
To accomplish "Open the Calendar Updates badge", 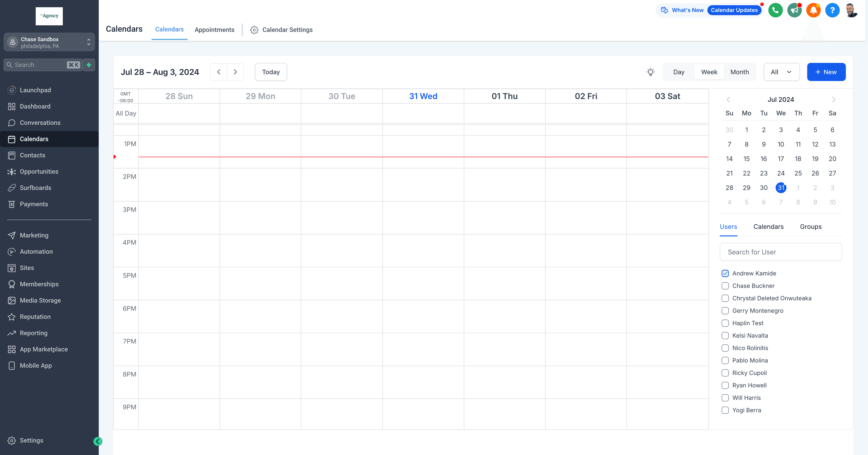I will 734,10.
